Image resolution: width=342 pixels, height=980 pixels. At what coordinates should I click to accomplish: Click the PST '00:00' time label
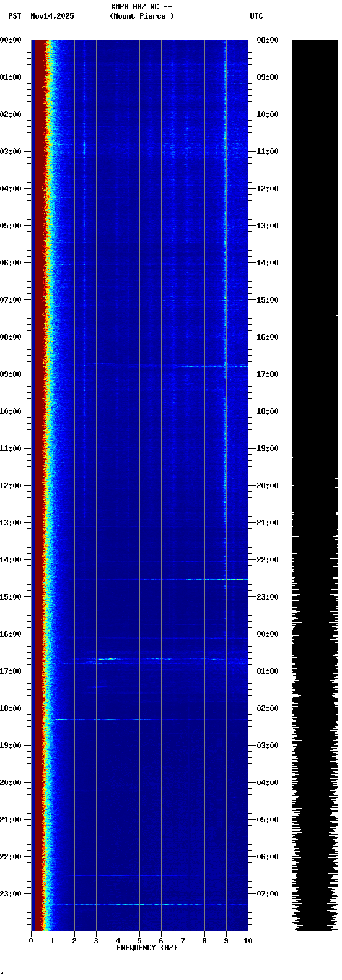[x=11, y=40]
